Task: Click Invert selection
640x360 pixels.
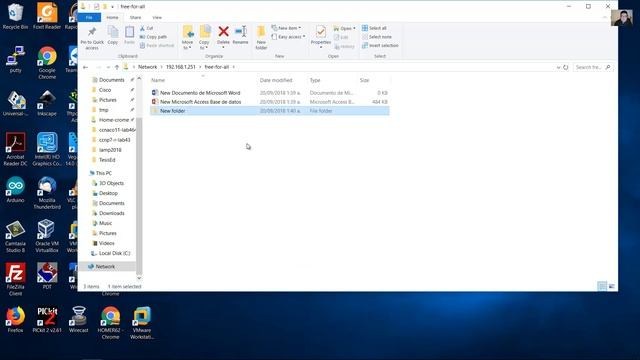Action: pyautogui.click(x=380, y=46)
